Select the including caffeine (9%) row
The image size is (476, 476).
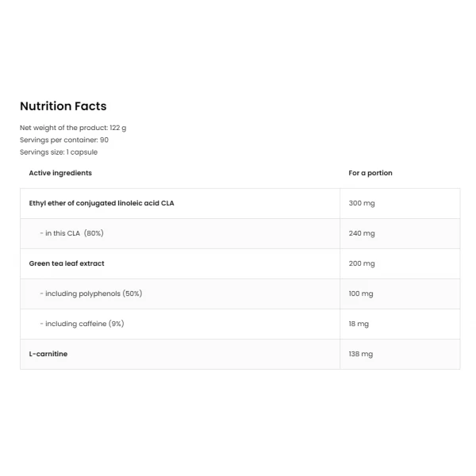point(240,324)
